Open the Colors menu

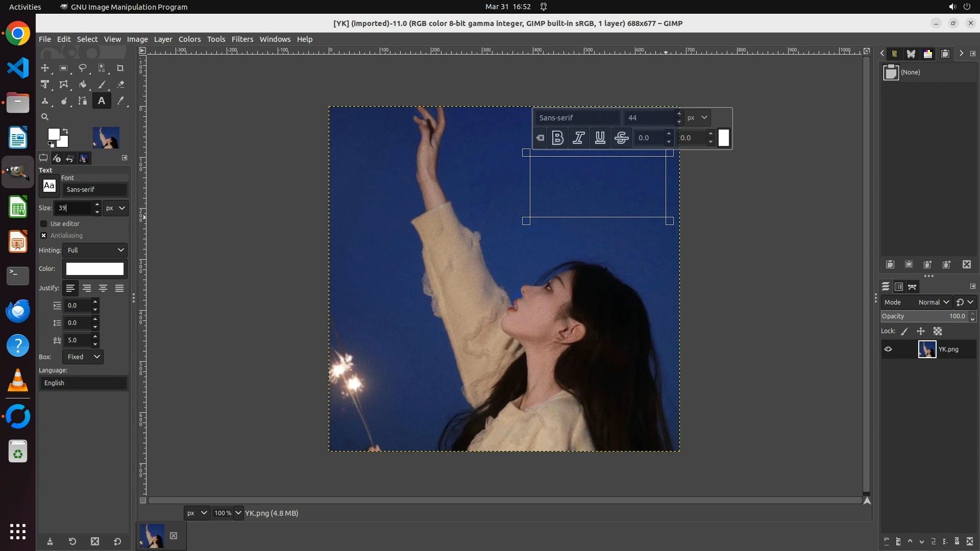tap(189, 39)
